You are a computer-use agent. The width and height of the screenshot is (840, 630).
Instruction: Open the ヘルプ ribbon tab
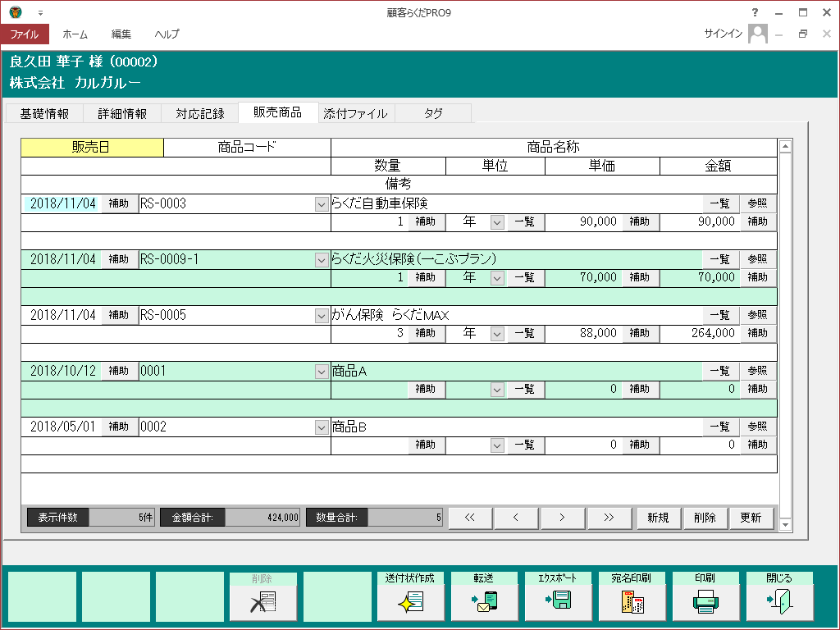[167, 34]
